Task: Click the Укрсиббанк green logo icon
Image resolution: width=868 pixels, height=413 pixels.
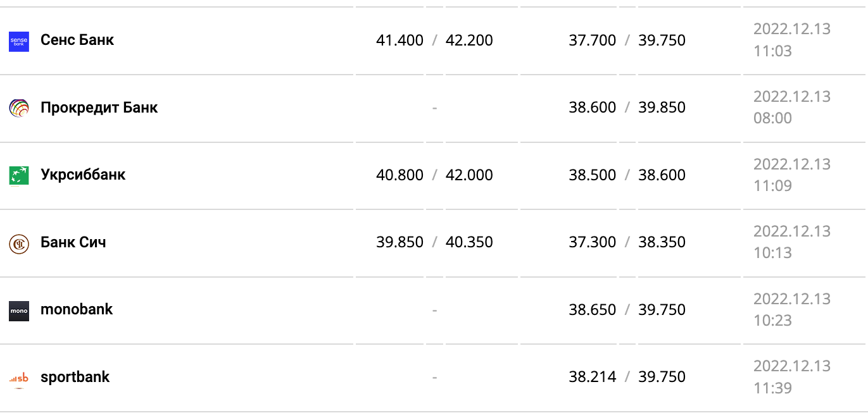Action: coord(19,176)
